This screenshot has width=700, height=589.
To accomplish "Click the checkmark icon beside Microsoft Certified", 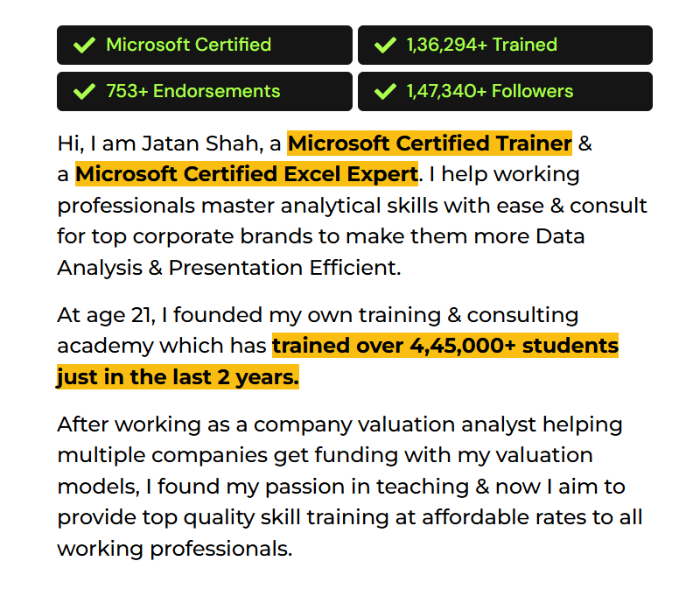I will [85, 45].
